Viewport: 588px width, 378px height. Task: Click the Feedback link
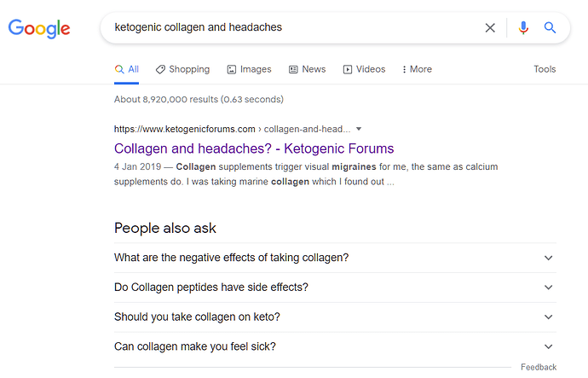pos(539,367)
